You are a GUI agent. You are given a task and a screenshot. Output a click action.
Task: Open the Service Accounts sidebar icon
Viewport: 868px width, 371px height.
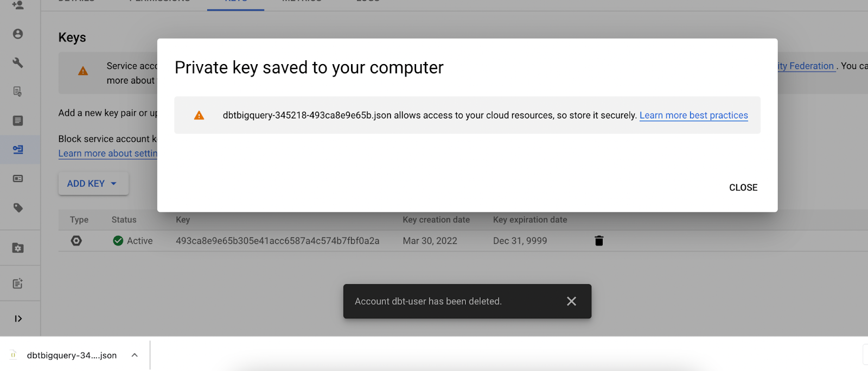coord(18,149)
